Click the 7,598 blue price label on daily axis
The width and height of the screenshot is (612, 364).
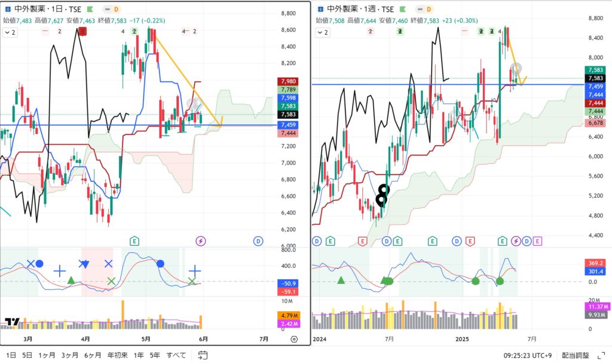tap(289, 98)
